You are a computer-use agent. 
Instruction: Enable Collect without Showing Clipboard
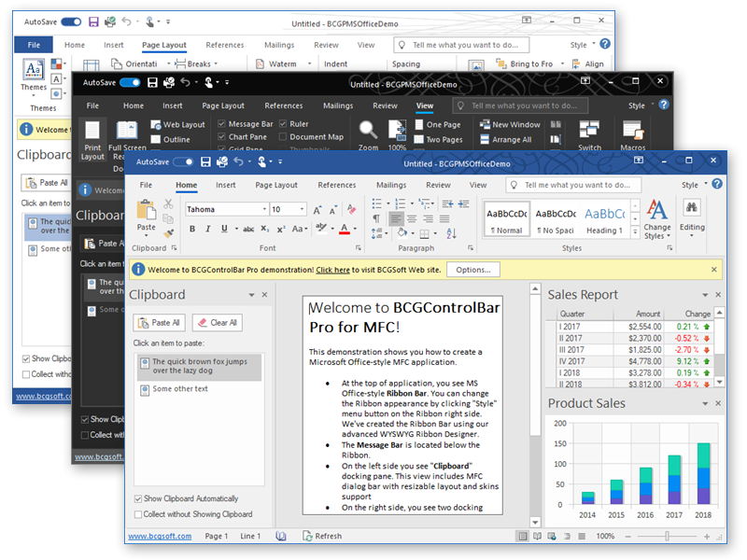[136, 513]
